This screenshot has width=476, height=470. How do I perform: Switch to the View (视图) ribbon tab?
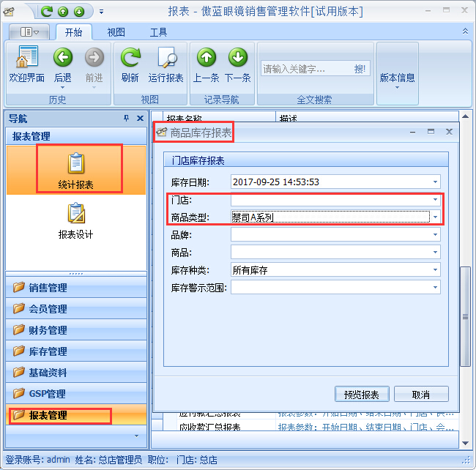[x=116, y=32]
